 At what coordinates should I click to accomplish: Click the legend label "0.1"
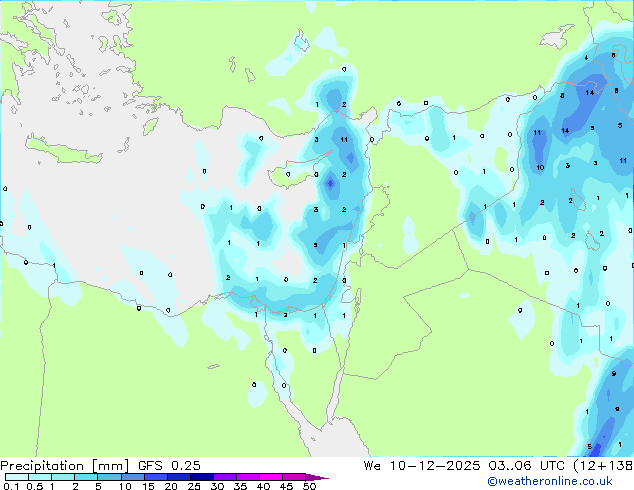11,486
